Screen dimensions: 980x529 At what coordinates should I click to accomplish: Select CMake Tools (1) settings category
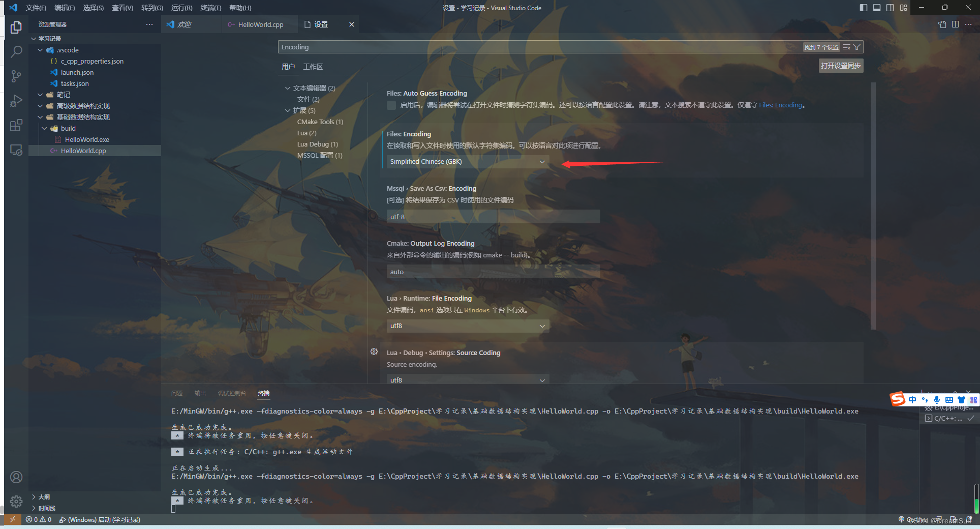[320, 122]
